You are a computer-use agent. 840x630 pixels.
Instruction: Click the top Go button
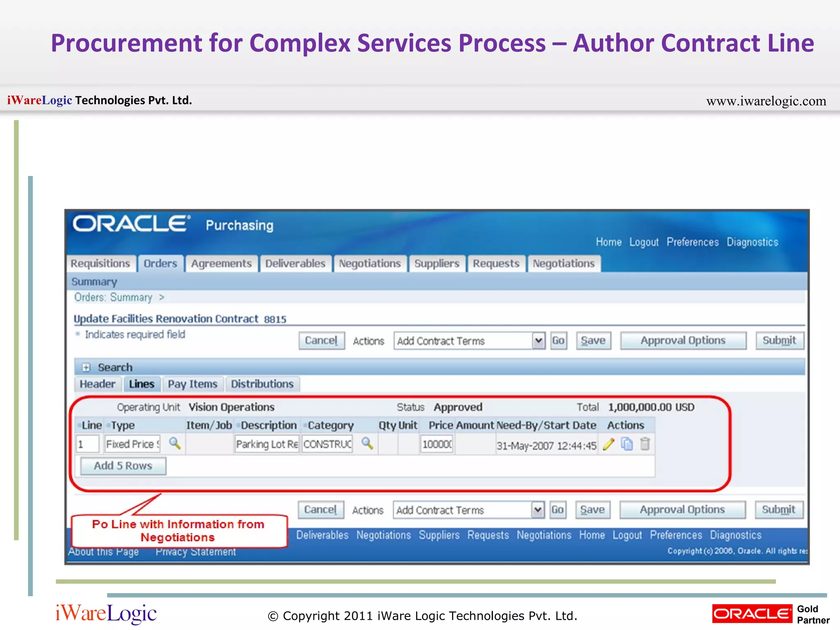click(559, 341)
